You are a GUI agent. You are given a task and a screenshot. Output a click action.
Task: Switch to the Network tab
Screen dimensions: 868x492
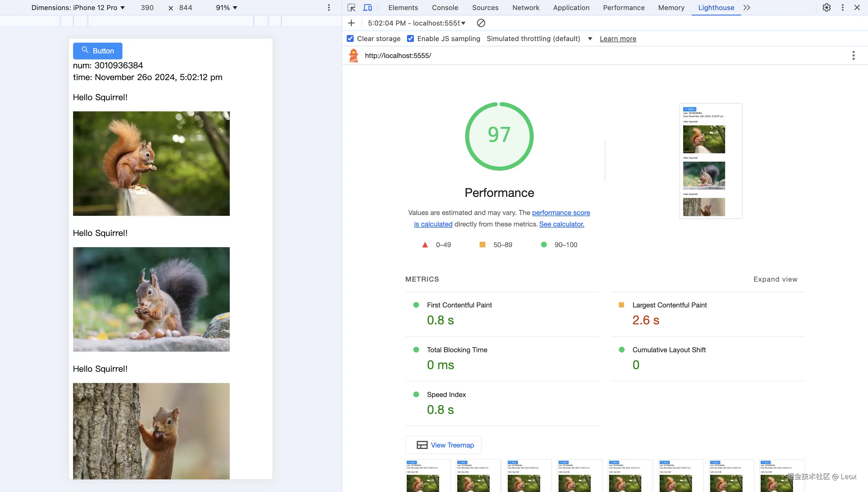click(x=526, y=7)
